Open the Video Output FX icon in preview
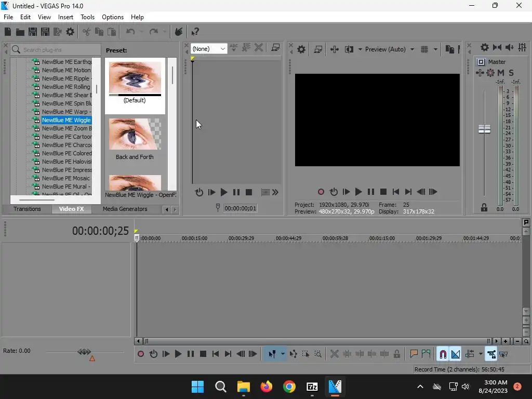 pyautogui.click(x=335, y=49)
